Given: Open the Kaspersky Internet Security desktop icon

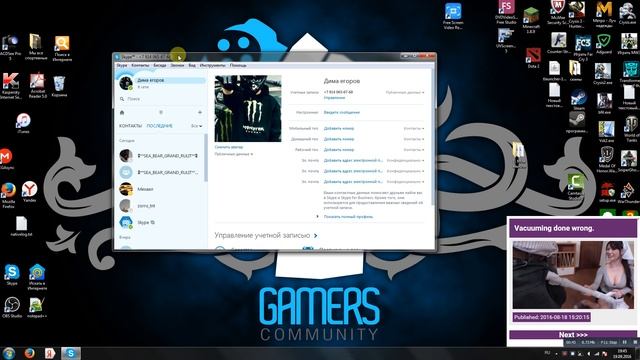Looking at the screenshot, I should point(11,86).
